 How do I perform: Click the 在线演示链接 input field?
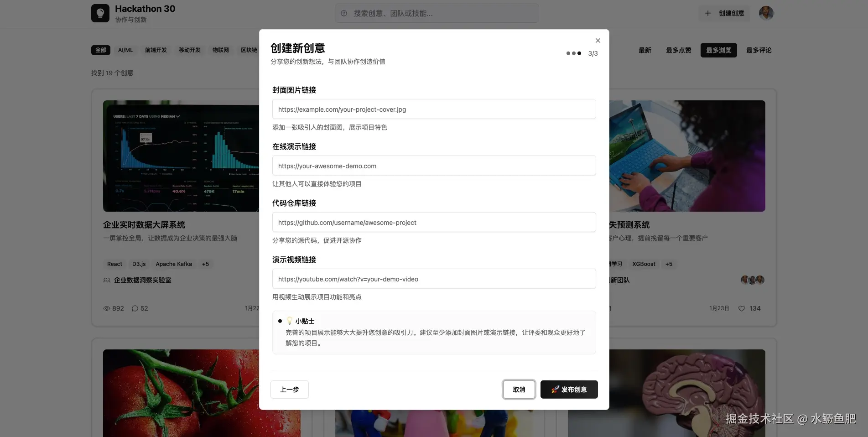point(433,166)
